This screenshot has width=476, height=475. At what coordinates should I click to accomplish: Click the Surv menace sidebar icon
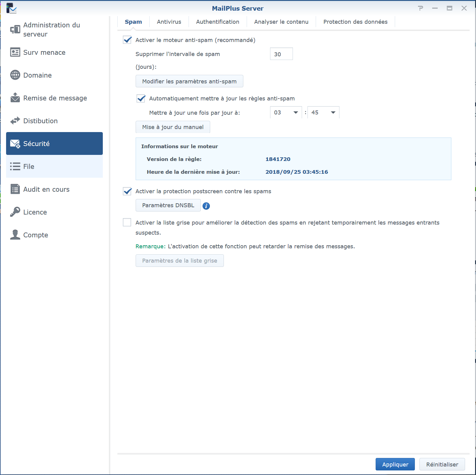coord(15,52)
